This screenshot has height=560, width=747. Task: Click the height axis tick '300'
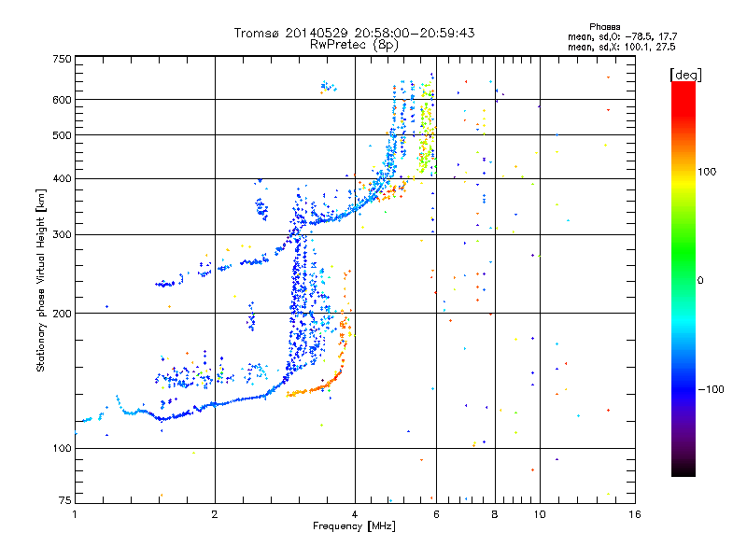point(62,235)
